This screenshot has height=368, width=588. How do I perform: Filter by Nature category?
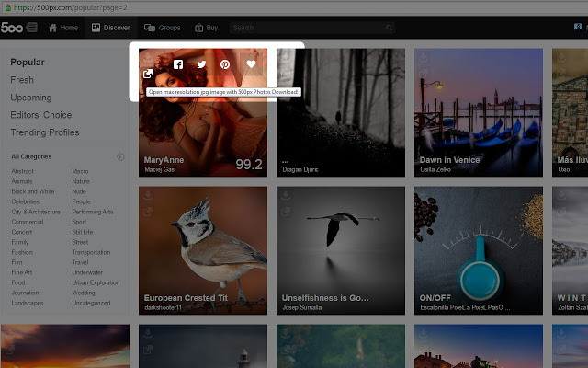81,181
